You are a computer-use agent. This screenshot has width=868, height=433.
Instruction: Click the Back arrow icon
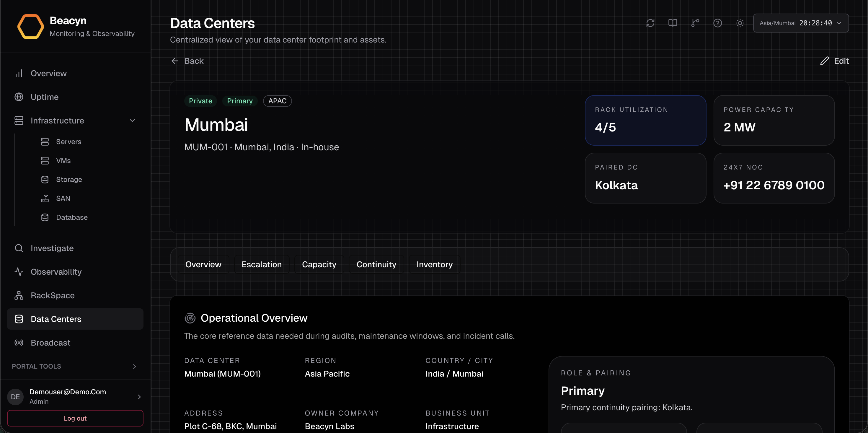(x=174, y=61)
